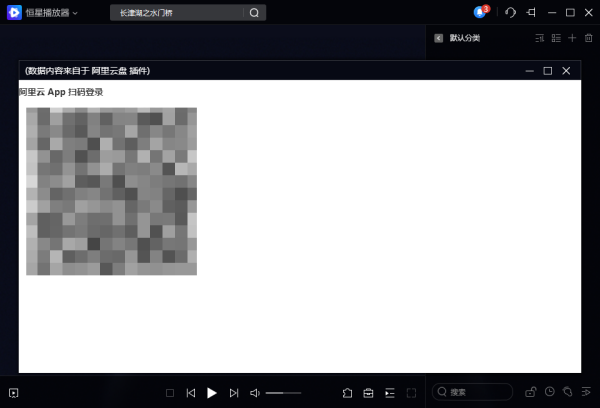
Task: Skip to the next track
Action: point(234,393)
